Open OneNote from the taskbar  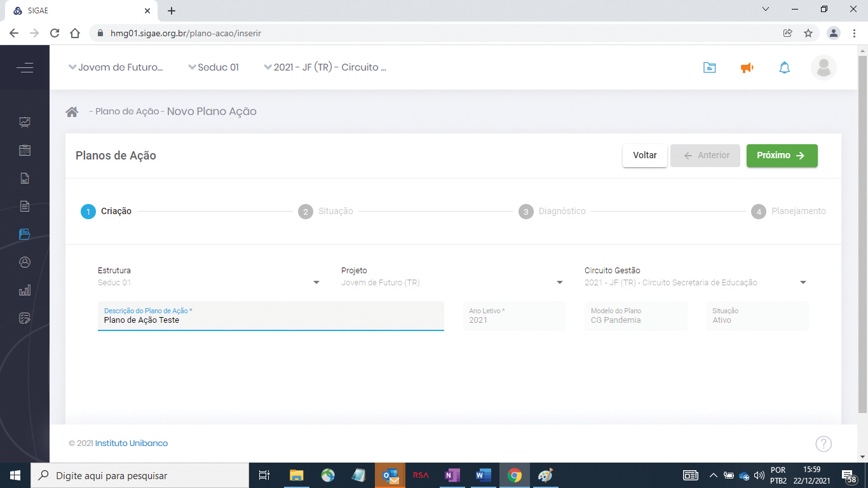pos(452,475)
